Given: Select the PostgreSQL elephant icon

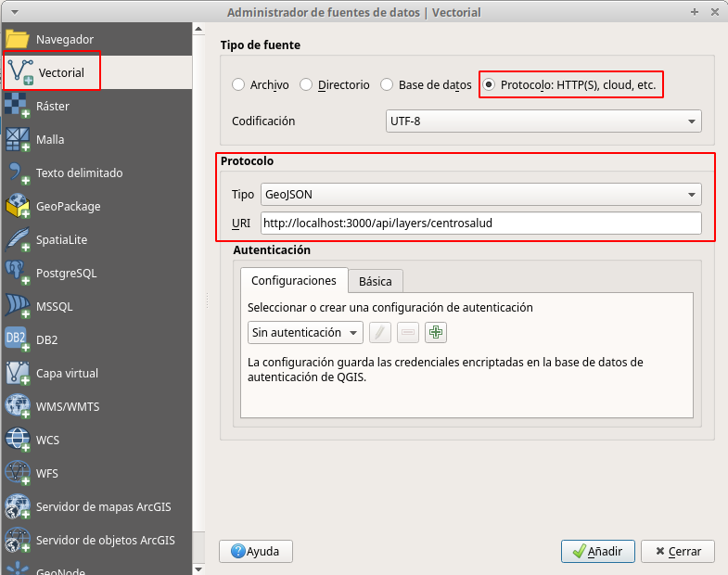Looking at the screenshot, I should (18, 273).
